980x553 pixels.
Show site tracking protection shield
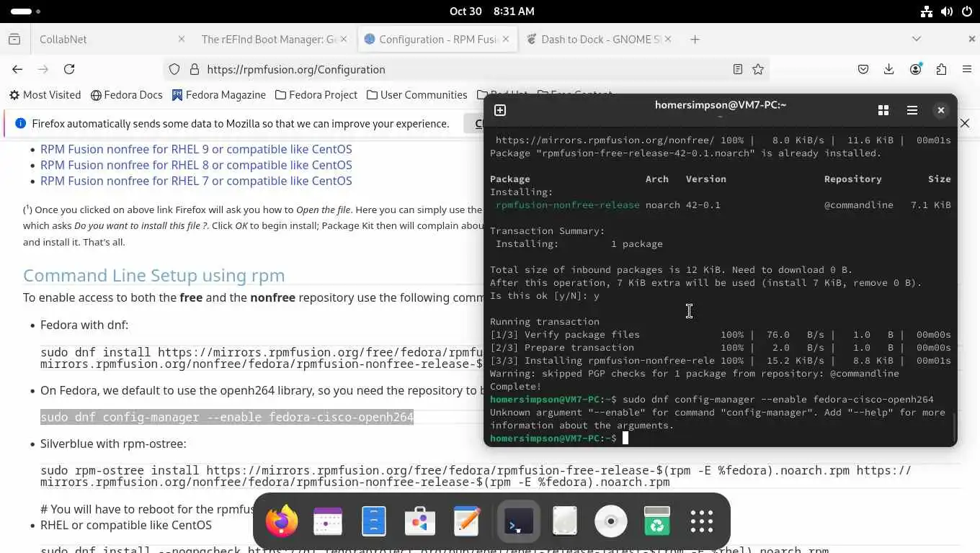click(174, 69)
